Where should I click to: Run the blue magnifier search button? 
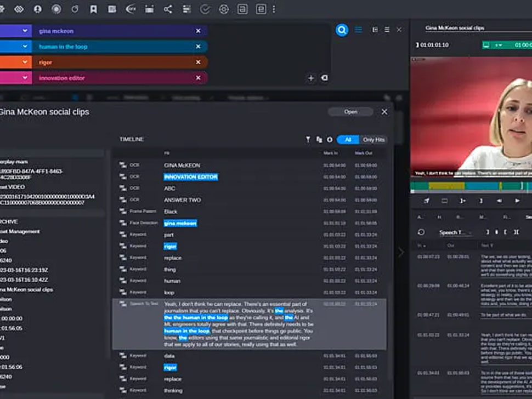coord(342,30)
